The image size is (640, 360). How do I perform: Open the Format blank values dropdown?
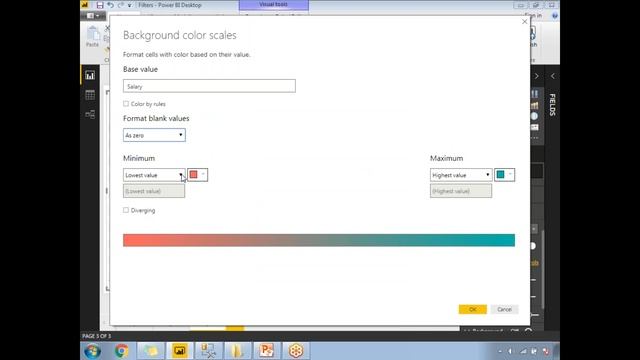tap(154, 135)
